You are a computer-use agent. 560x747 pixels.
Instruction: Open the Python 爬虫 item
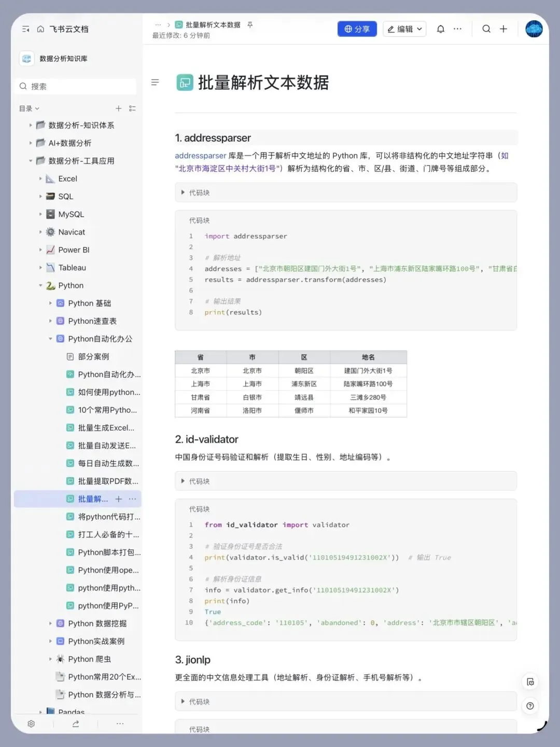coord(89,659)
